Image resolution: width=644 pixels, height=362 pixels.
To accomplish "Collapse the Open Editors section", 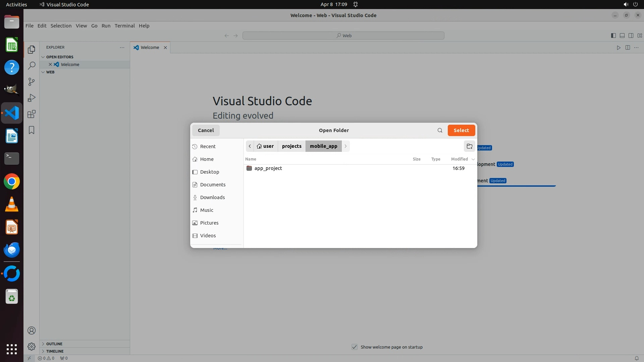I will [59, 57].
